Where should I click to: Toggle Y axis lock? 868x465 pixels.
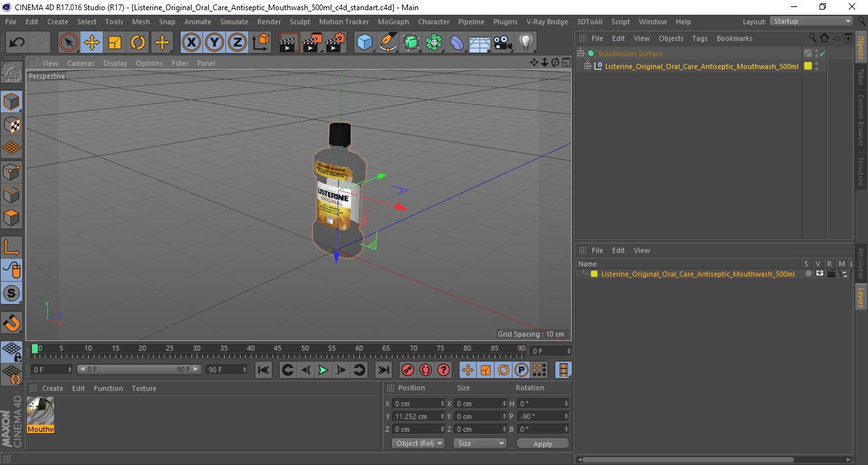point(214,43)
